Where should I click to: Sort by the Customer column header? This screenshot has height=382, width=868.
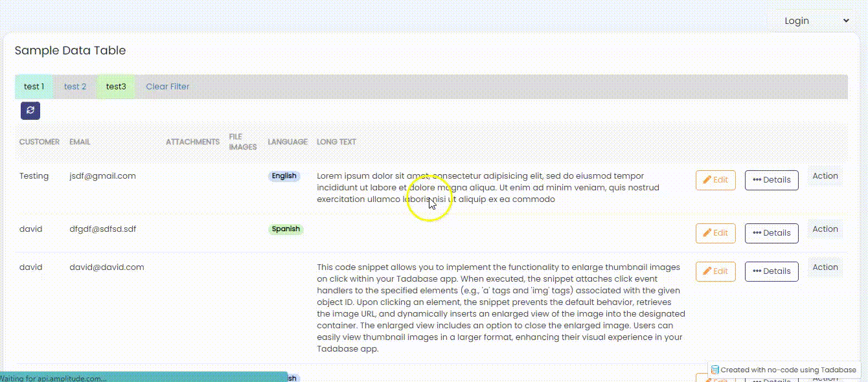click(40, 142)
